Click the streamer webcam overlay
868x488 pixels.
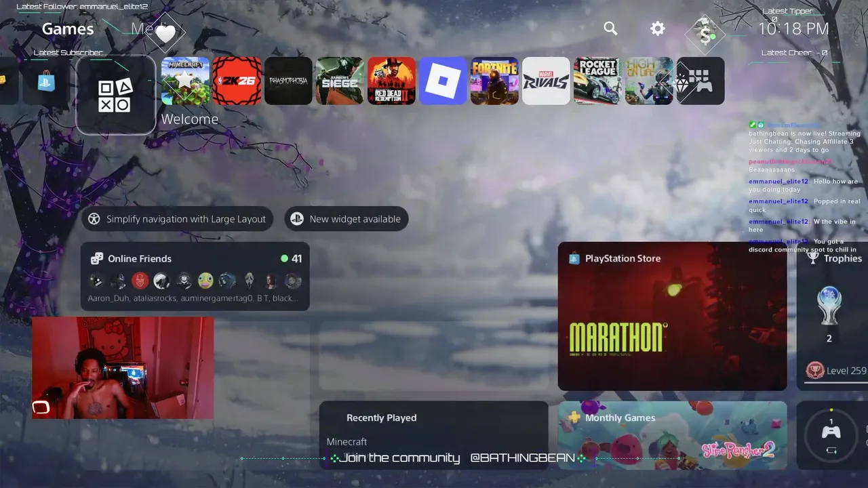(x=123, y=367)
